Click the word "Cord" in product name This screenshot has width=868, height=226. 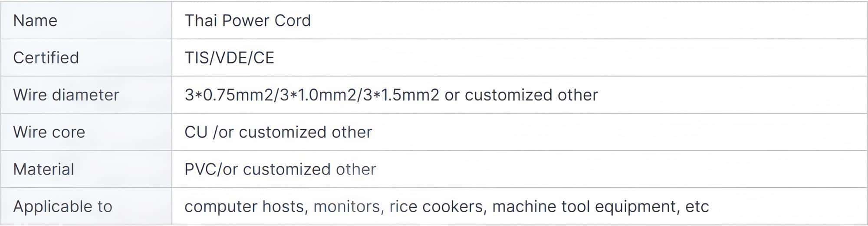pyautogui.click(x=292, y=21)
